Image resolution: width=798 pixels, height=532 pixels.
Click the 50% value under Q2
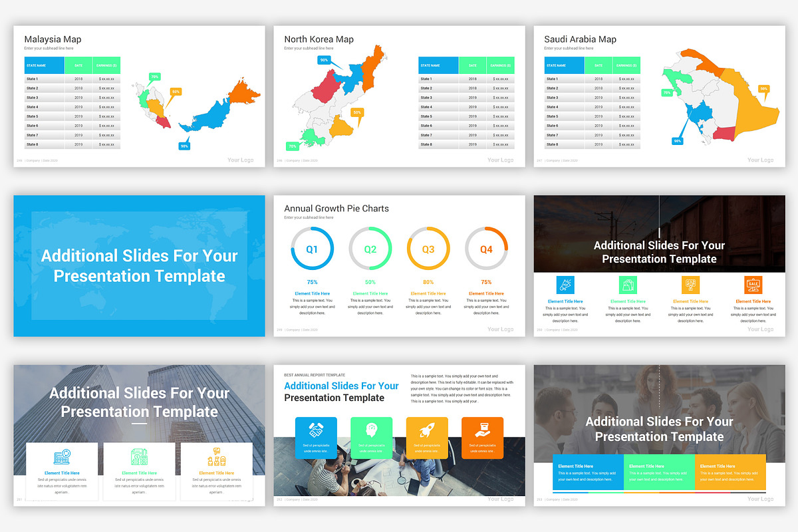[x=370, y=282]
